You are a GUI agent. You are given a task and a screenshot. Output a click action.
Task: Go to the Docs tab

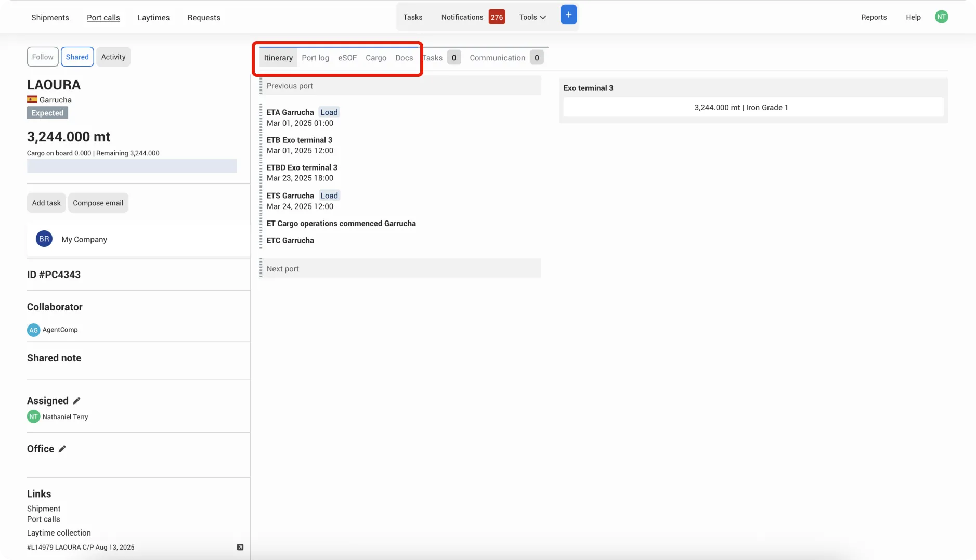tap(404, 58)
